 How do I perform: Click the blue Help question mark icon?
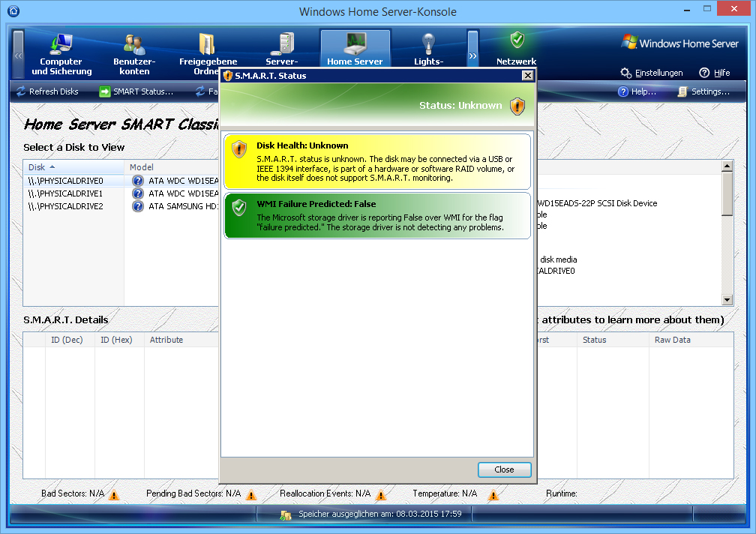coord(623,91)
